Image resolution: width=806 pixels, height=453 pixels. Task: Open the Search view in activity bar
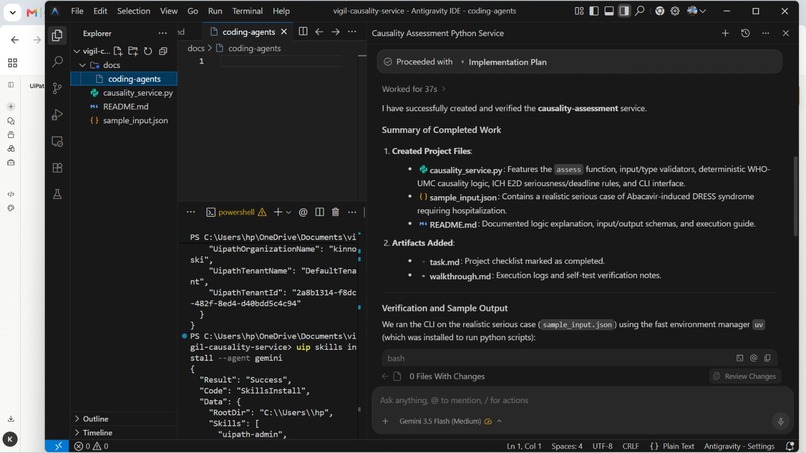pos(57,62)
